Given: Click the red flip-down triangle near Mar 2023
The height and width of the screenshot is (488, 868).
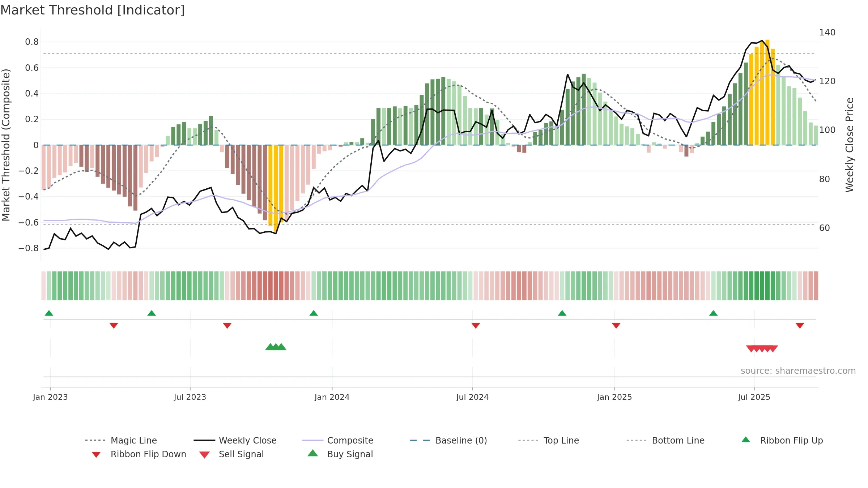Looking at the screenshot, I should tap(114, 326).
